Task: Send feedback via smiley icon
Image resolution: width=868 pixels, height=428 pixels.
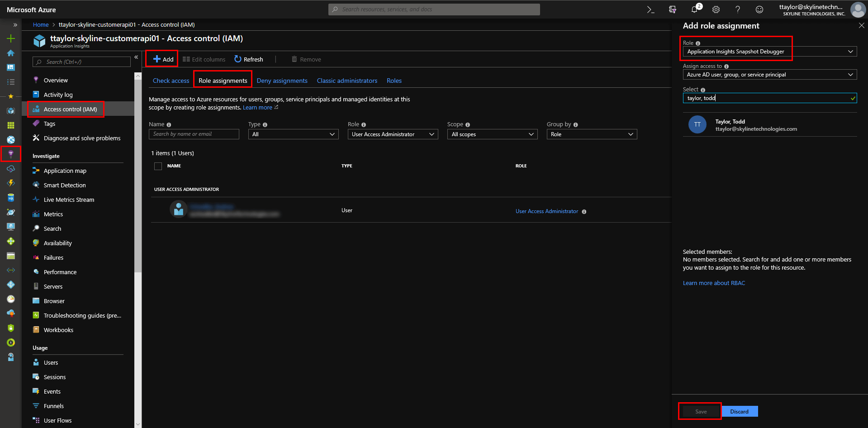Action: (x=759, y=10)
